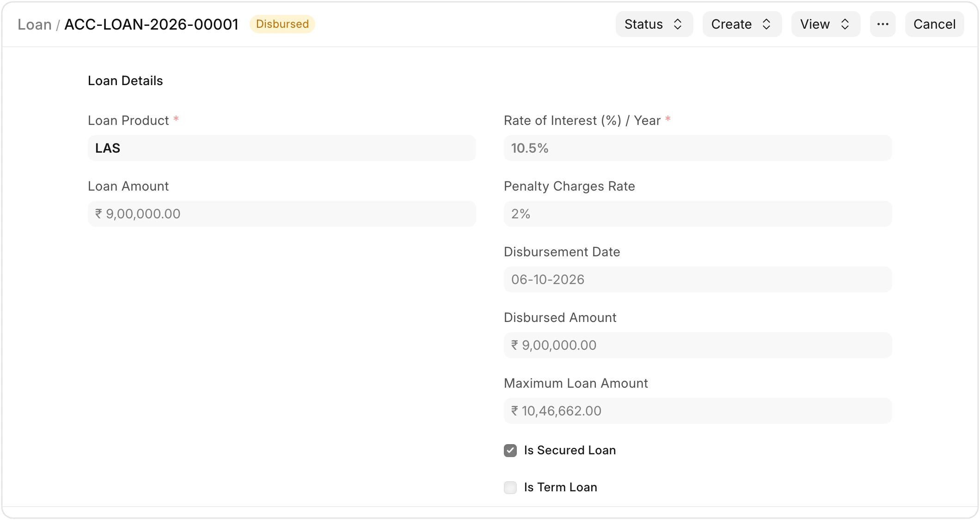The height and width of the screenshot is (520, 980).
Task: Click the Penalty Charges Rate label
Action: tap(570, 186)
